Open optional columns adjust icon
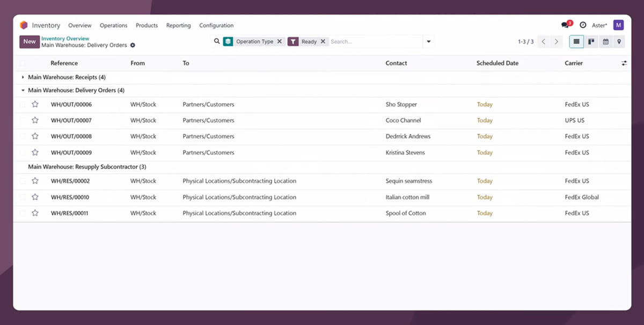Screen dimensions: 644x325 coord(624,63)
